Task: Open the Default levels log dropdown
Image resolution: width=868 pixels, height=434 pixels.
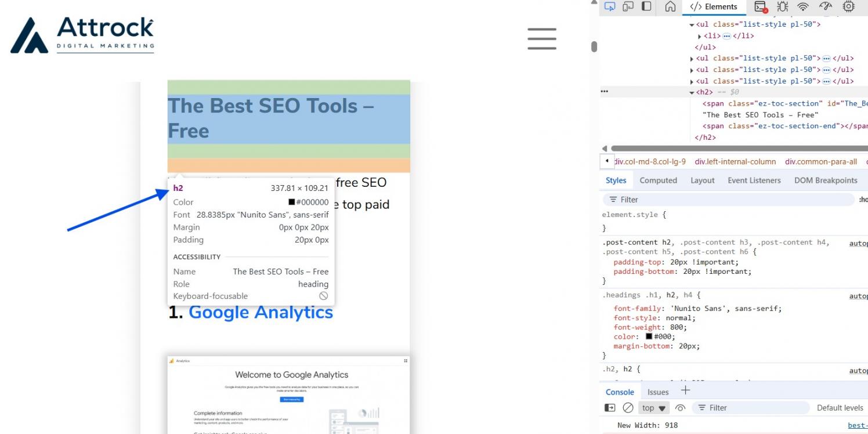Action: click(x=841, y=408)
